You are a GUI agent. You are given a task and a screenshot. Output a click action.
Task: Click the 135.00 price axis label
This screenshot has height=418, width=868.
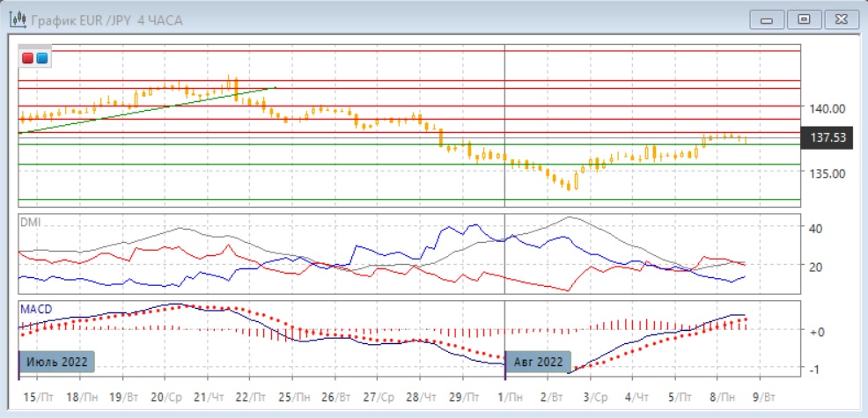point(828,173)
